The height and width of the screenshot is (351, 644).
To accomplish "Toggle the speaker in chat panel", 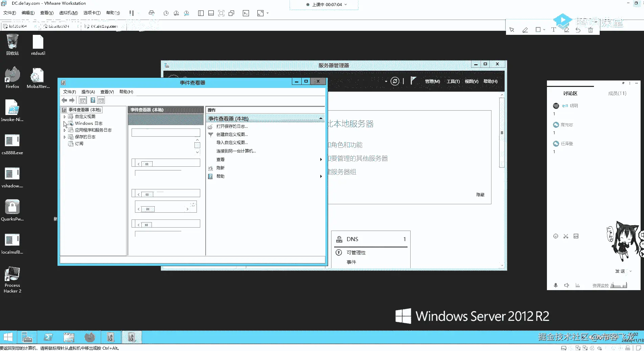I will click(567, 285).
